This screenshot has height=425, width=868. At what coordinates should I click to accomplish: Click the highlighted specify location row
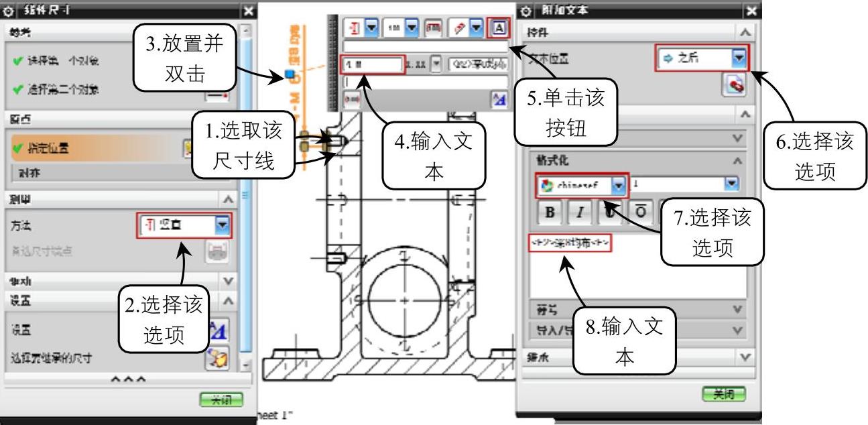pyautogui.click(x=101, y=148)
